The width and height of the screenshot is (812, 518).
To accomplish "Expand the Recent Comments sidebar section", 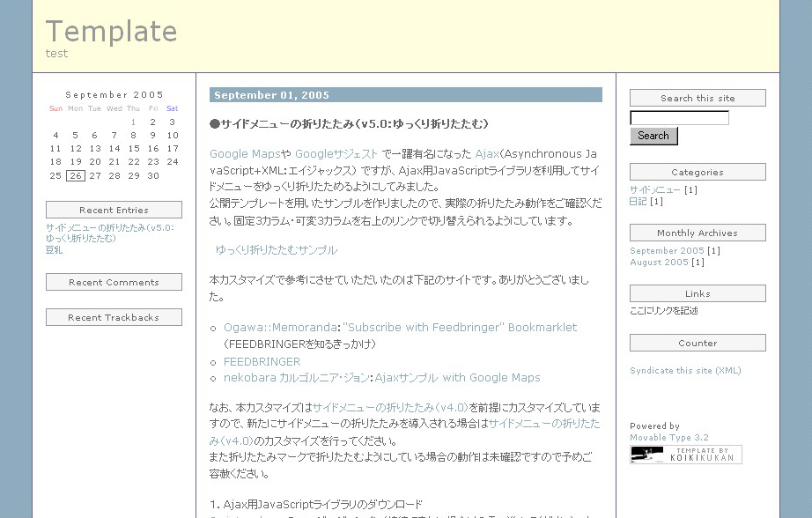I will coord(114,282).
